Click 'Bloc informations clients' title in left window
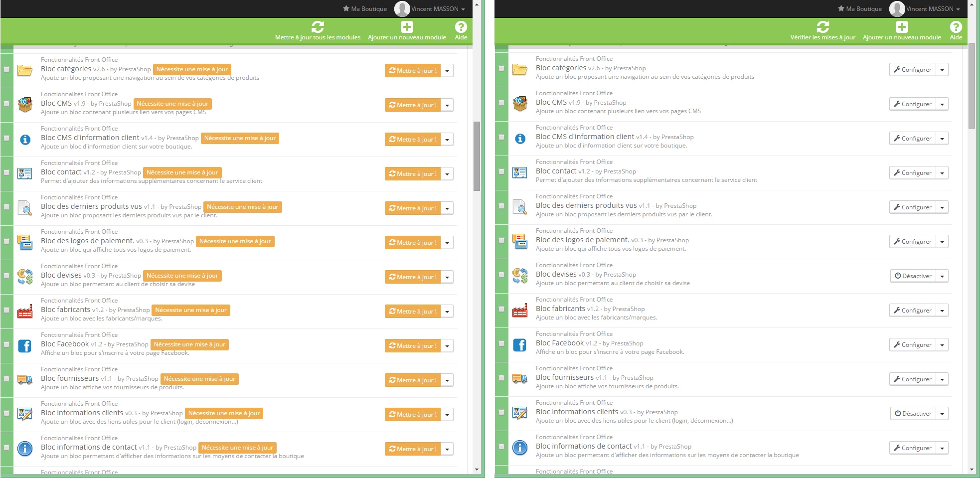 pos(82,413)
